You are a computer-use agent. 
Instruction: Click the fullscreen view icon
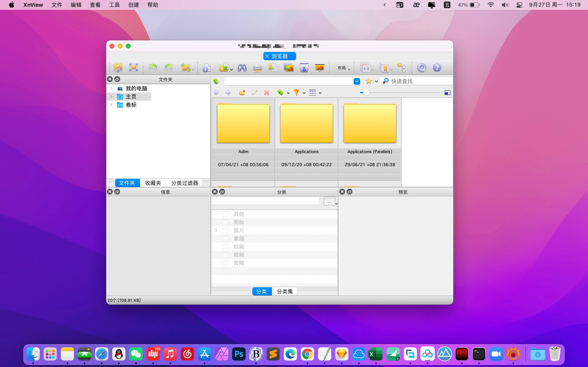(x=133, y=68)
